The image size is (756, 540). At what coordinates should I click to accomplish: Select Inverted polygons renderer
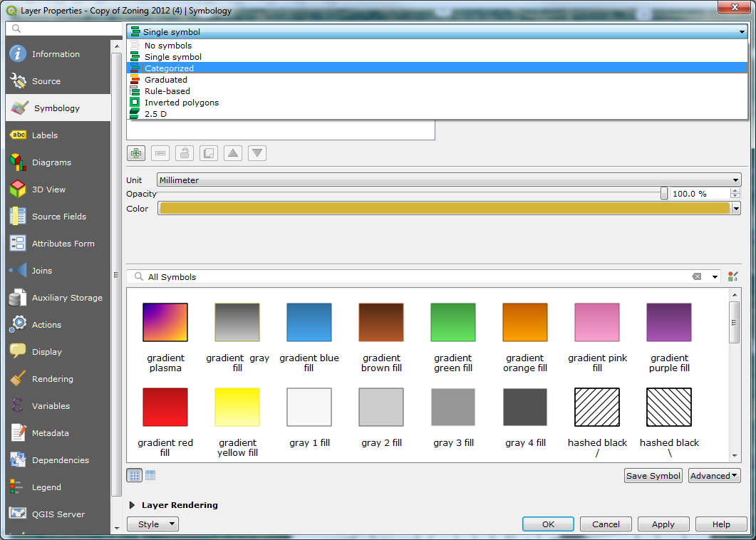(x=437, y=103)
